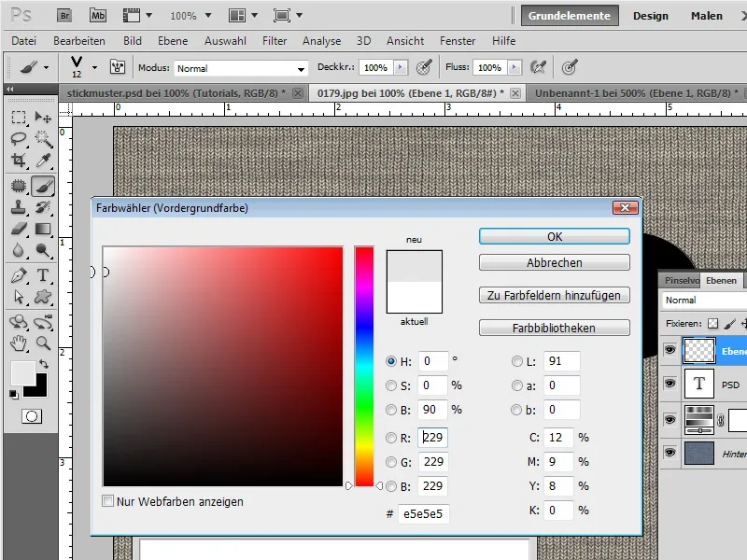
Task: Select the G green radio button
Action: pos(391,462)
